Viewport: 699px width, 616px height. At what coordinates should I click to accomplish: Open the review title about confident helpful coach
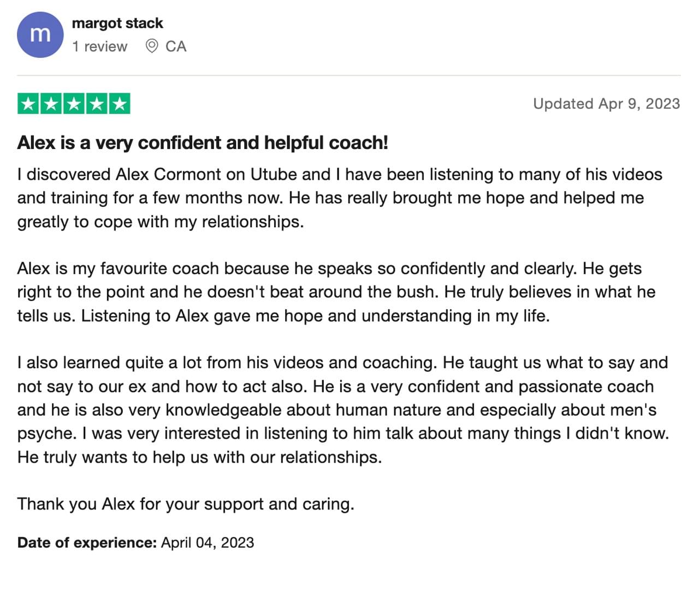click(x=203, y=143)
